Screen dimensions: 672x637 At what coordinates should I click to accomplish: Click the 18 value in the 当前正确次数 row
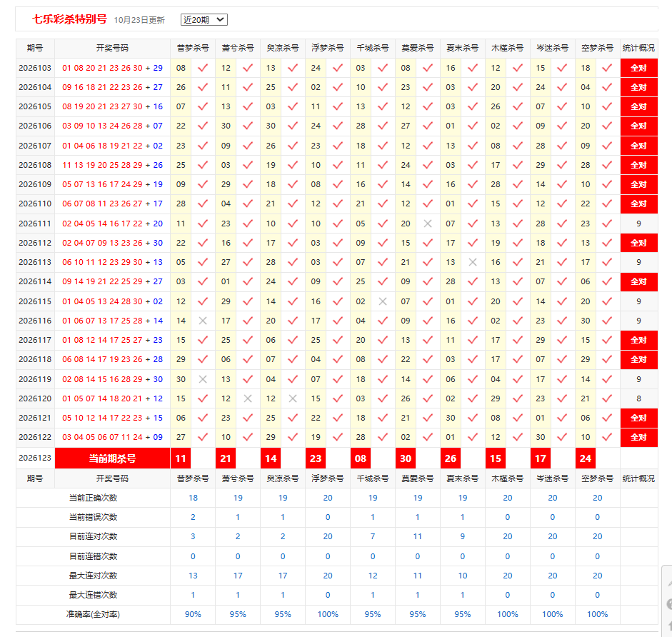pyautogui.click(x=193, y=498)
